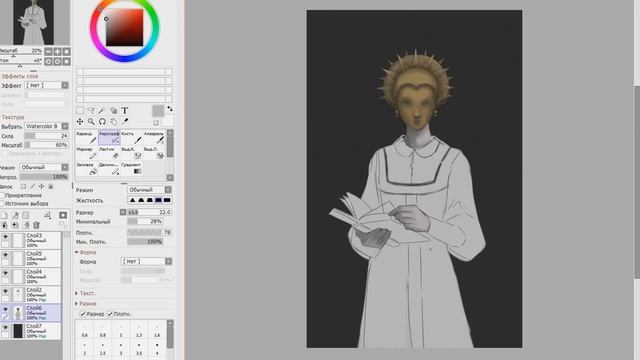Adjust Минимальный size slider at 28%

click(145, 222)
